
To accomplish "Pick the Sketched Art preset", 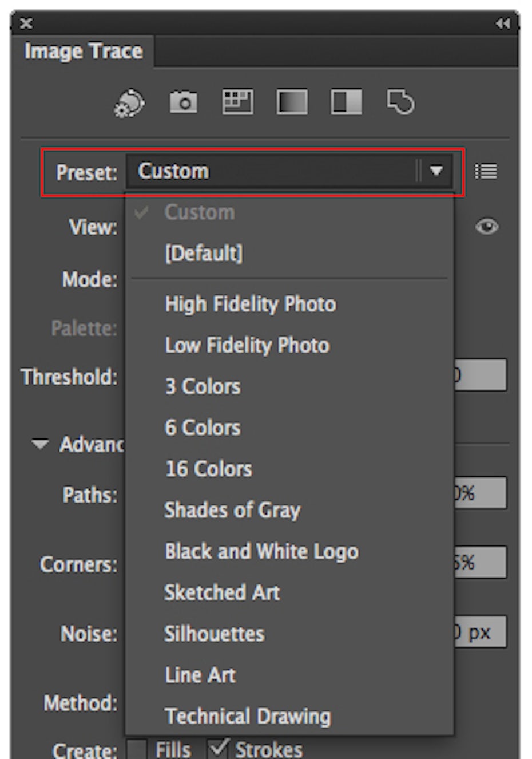I will tap(222, 592).
